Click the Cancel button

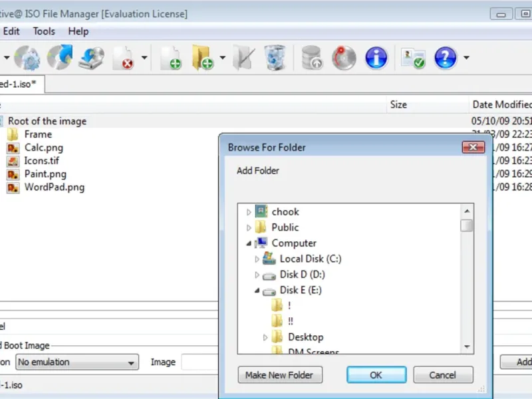(x=443, y=375)
